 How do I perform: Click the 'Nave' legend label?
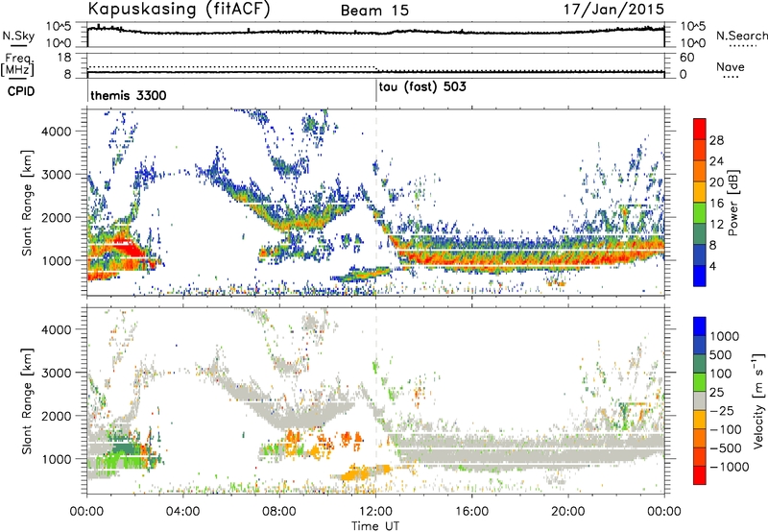tap(730, 67)
